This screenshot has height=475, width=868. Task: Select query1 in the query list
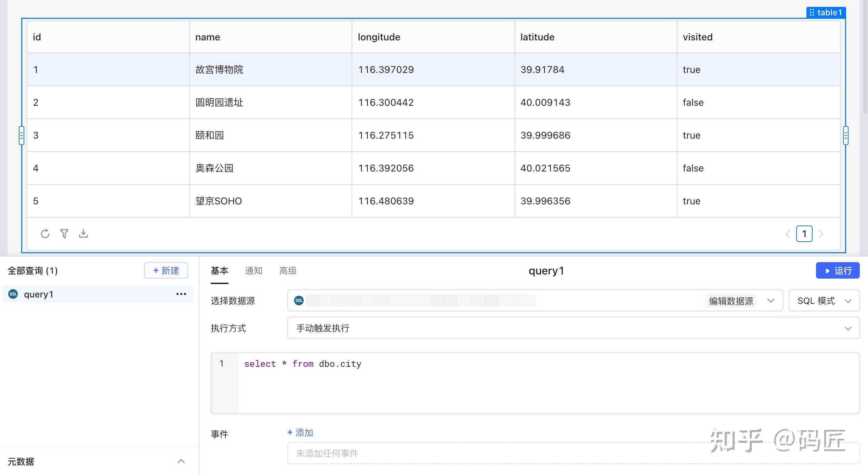click(x=98, y=294)
